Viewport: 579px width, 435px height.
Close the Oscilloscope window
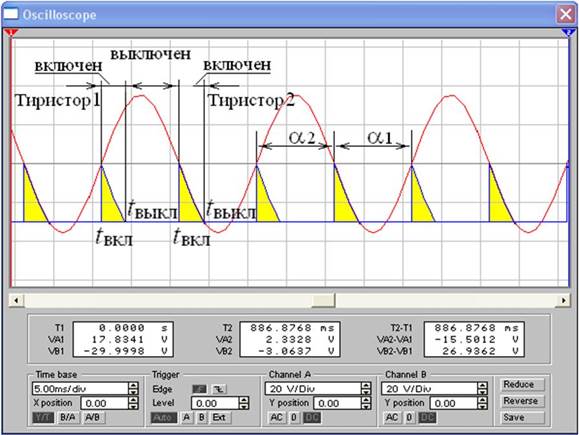pyautogui.click(x=565, y=14)
